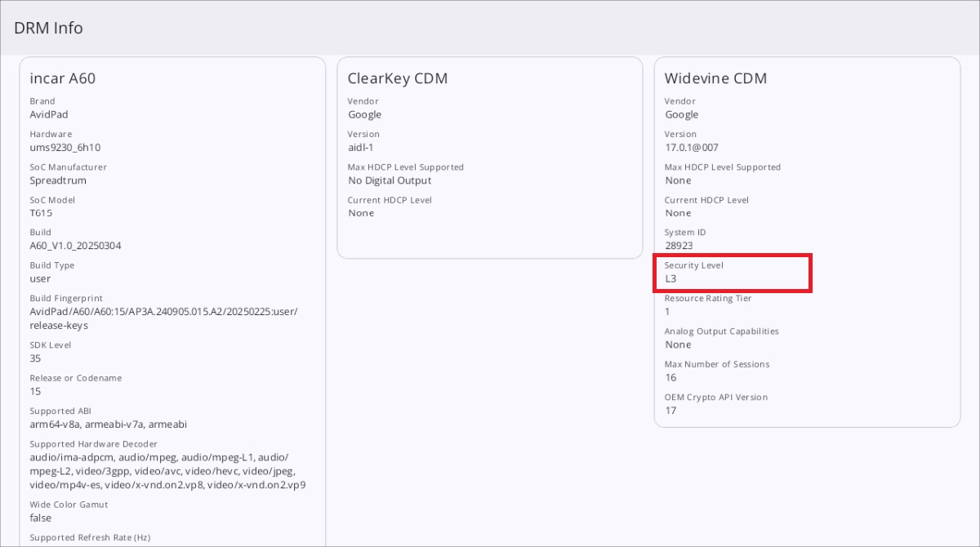The image size is (980, 547).
Task: Tap the Supported Hardware Decoder list
Action: pyautogui.click(x=167, y=471)
